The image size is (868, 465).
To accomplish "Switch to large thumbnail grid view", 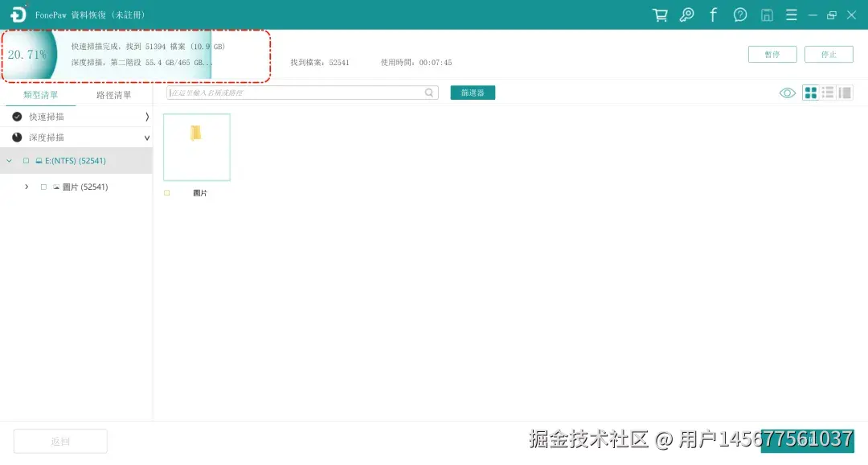I will [810, 92].
